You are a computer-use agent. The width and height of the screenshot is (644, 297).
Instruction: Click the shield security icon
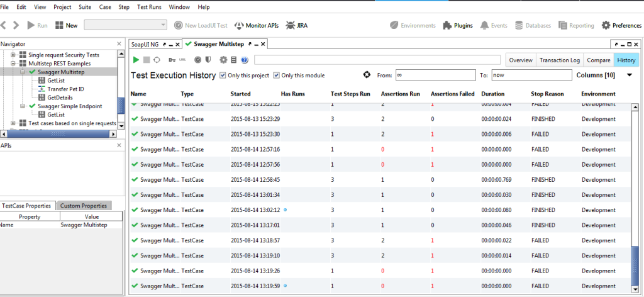coord(208,60)
